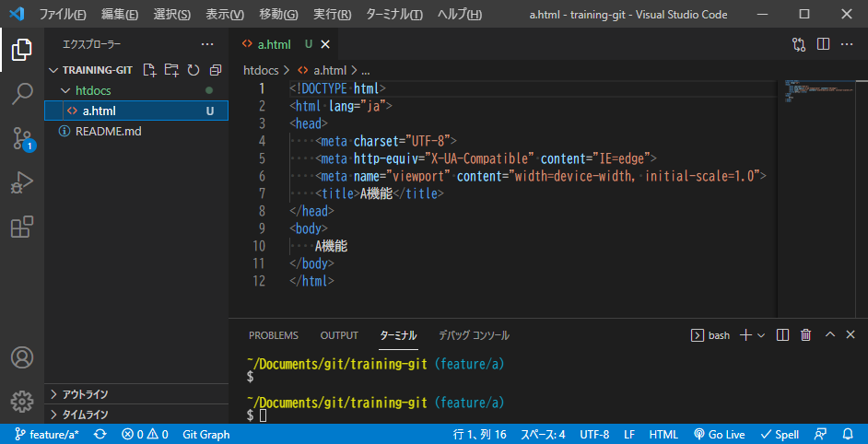Select a.html in the explorer tree
Image resolution: width=868 pixels, height=444 pixels.
click(136, 111)
